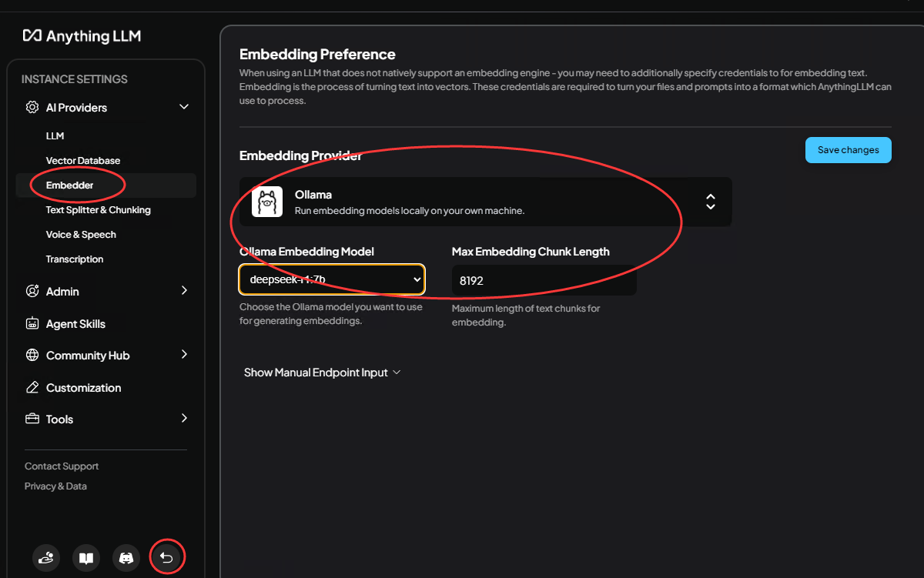This screenshot has height=578, width=924.
Task: Click the back arrow icon
Action: 166,558
